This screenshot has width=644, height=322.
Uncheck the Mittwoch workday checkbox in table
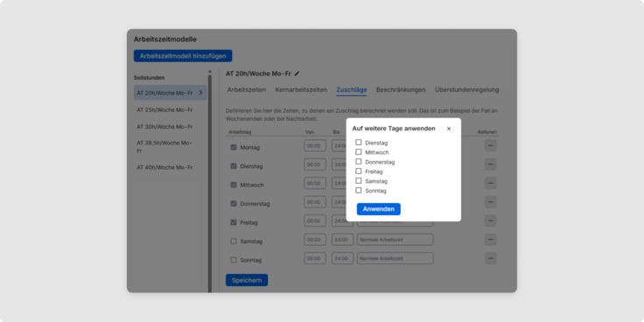coord(234,185)
